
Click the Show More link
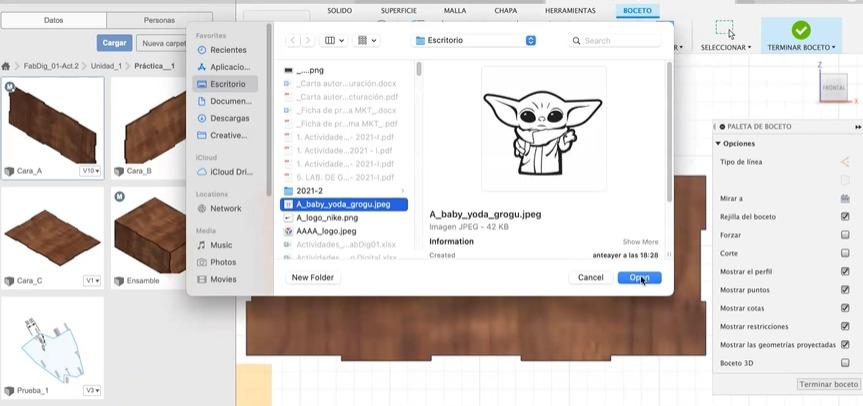pos(640,242)
